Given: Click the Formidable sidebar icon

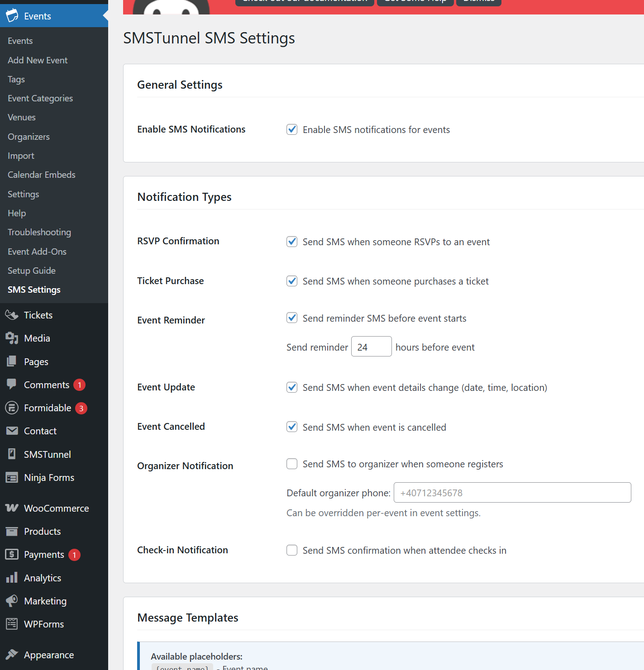Looking at the screenshot, I should point(12,408).
